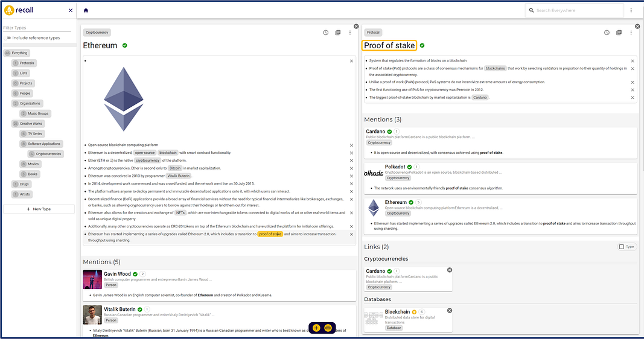The height and width of the screenshot is (362, 644).
Task: Filter by Software Applications type
Action: (x=41, y=144)
